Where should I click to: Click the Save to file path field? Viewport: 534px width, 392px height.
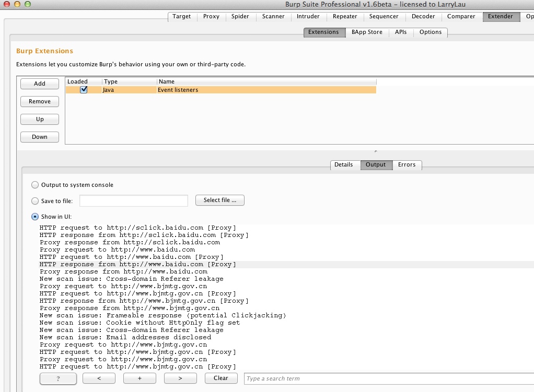click(x=134, y=201)
